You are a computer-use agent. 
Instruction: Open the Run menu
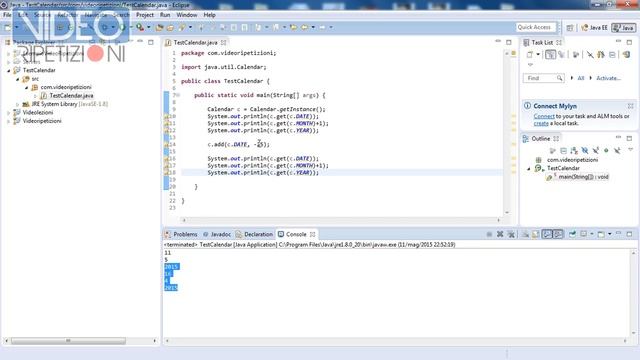pyautogui.click(x=165, y=15)
